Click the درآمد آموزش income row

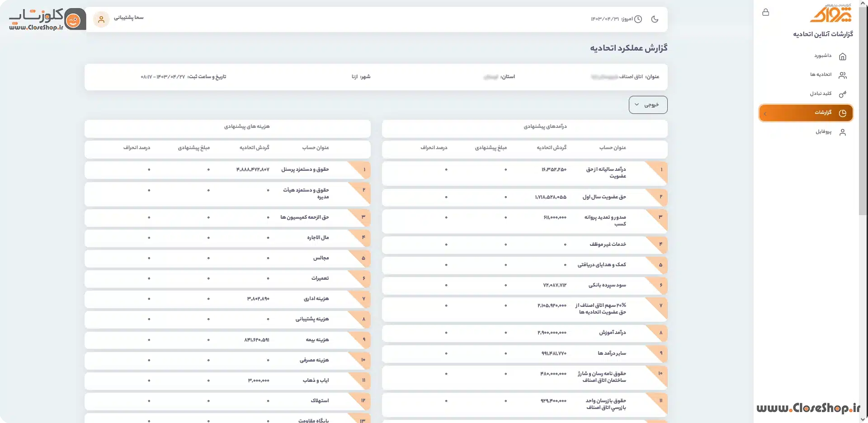coord(524,333)
